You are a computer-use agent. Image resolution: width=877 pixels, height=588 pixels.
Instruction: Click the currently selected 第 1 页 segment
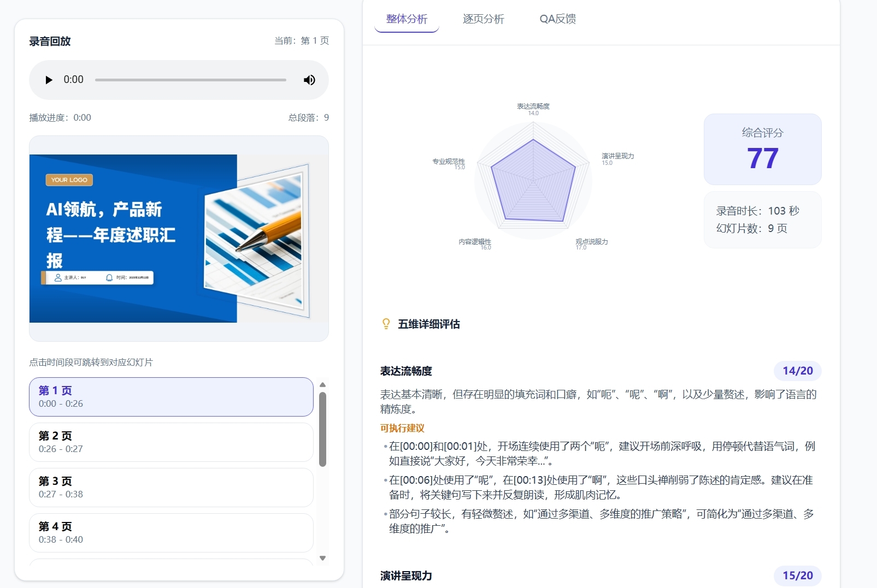(171, 397)
